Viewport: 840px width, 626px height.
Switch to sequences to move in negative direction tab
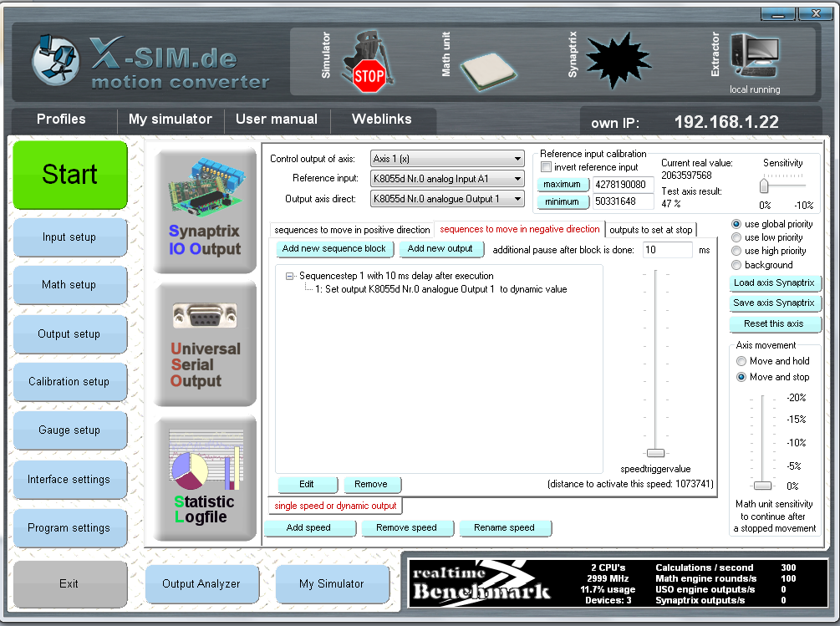tap(520, 229)
